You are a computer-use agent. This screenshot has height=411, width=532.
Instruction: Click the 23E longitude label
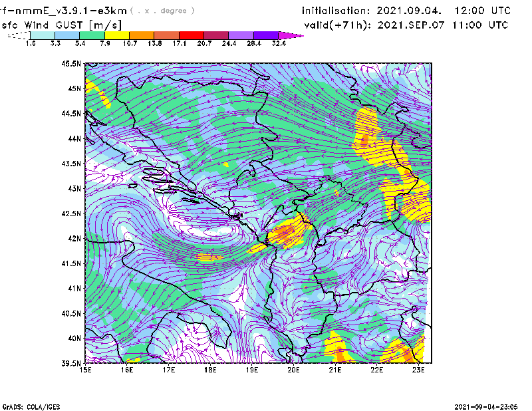click(418, 370)
